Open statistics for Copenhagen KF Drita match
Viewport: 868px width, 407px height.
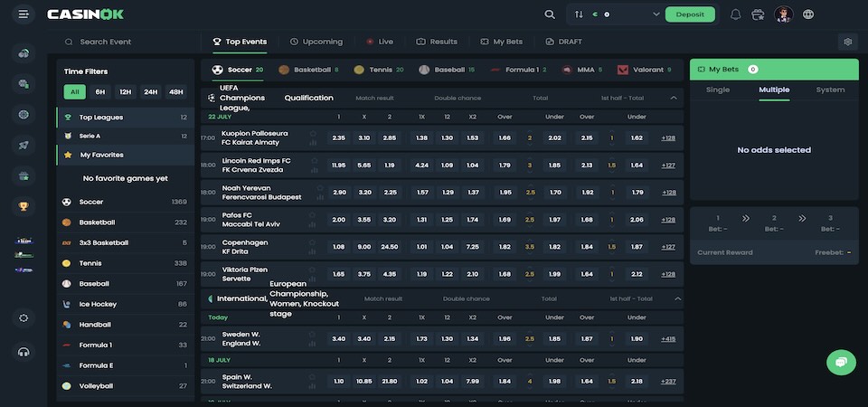[312, 251]
